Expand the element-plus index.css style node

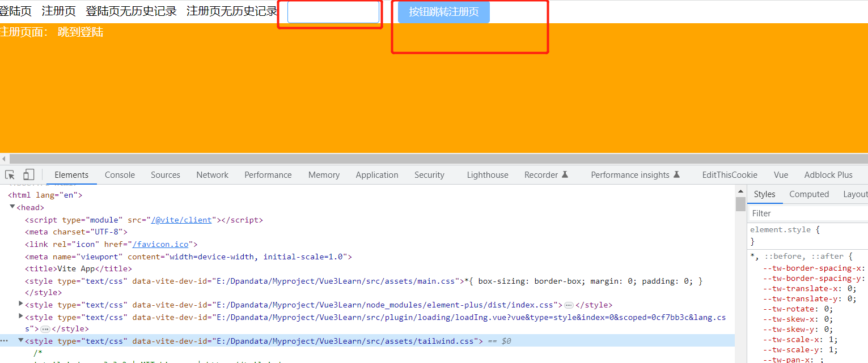(x=20, y=304)
